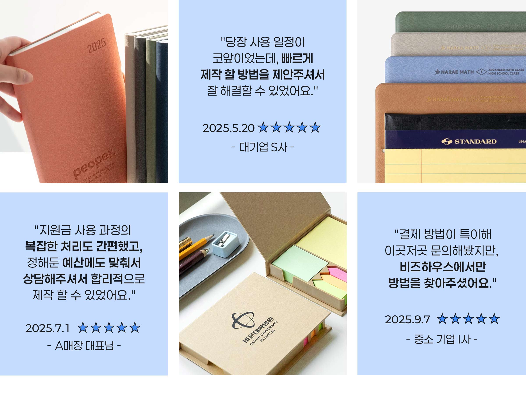Click the Standard logo on the legal pad
This screenshot has height=420, width=526.
(469, 141)
